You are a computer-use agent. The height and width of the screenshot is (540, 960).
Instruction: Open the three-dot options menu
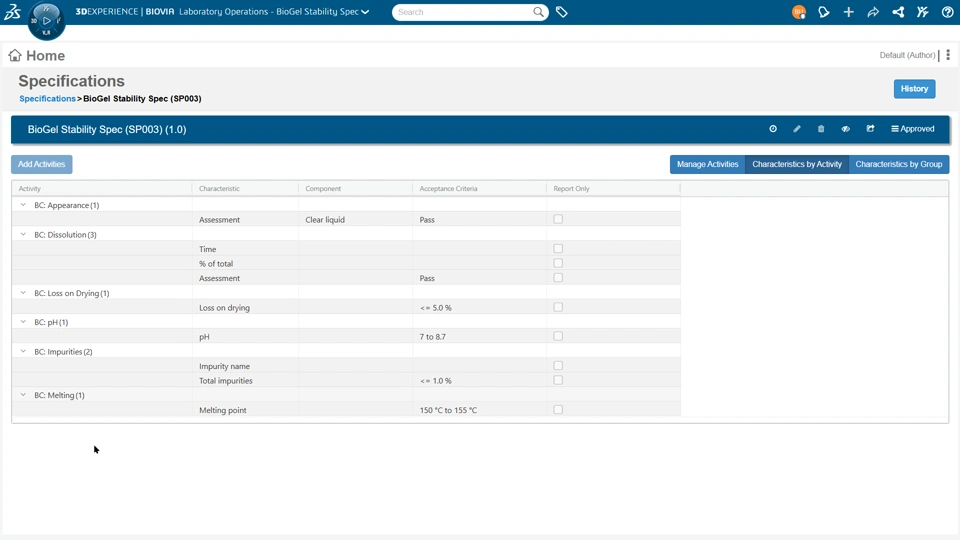coord(948,55)
